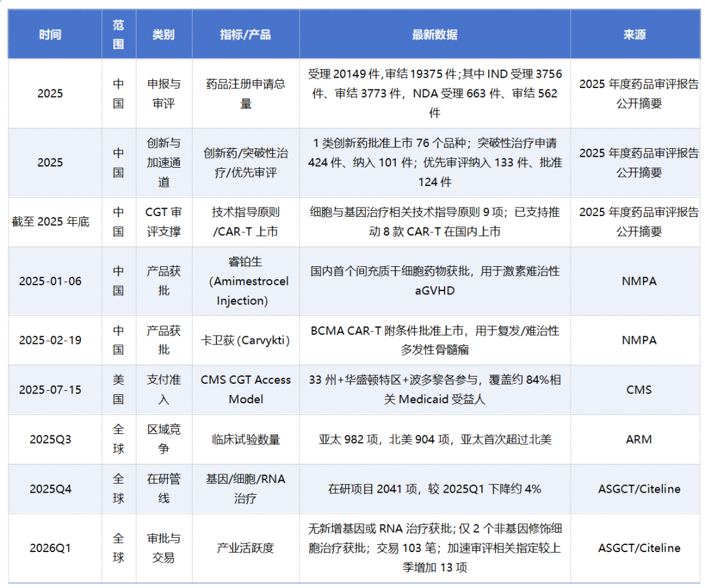Select the 创新与加速通道 category cell

click(x=164, y=162)
